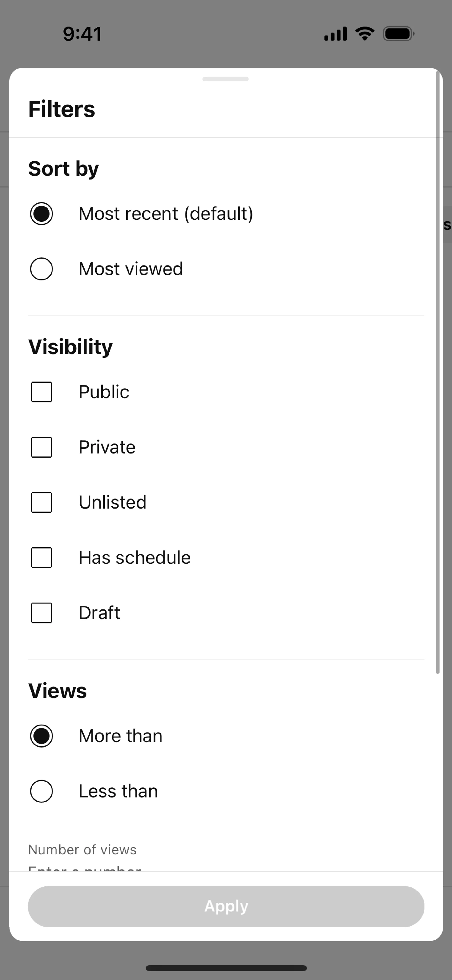
Task: Tap the cellular signal bars icon
Action: 335,34
